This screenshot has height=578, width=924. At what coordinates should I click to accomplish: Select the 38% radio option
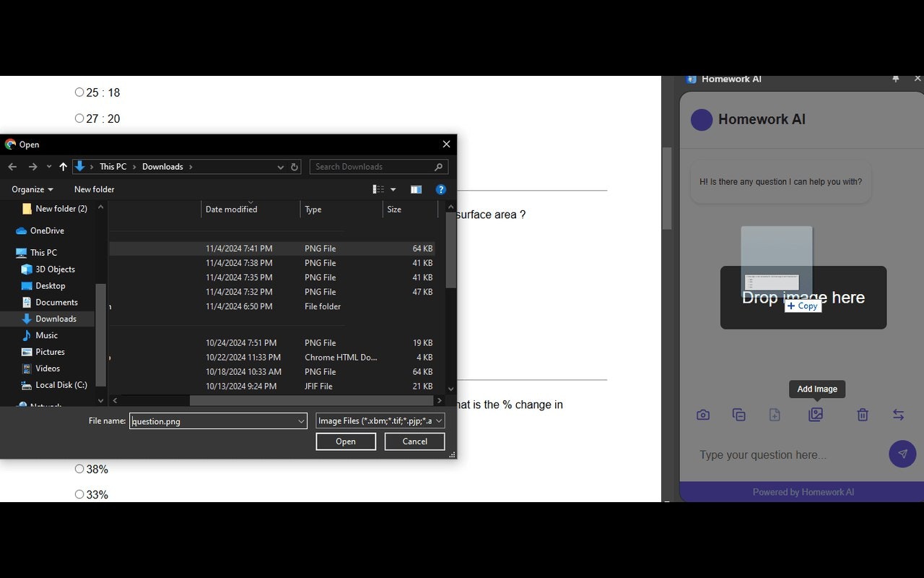[x=79, y=469]
